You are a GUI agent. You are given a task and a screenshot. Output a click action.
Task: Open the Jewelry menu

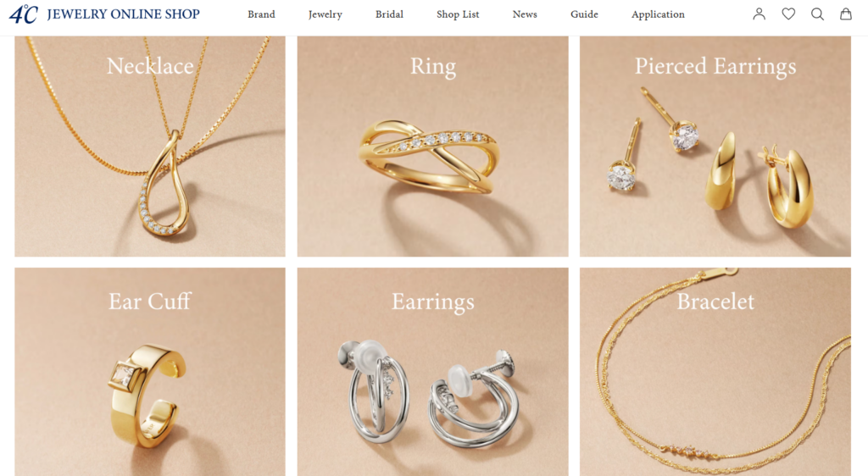coord(325,14)
